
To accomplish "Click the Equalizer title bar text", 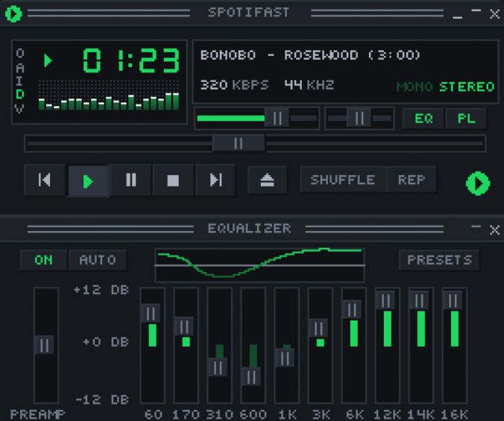I will tap(250, 228).
